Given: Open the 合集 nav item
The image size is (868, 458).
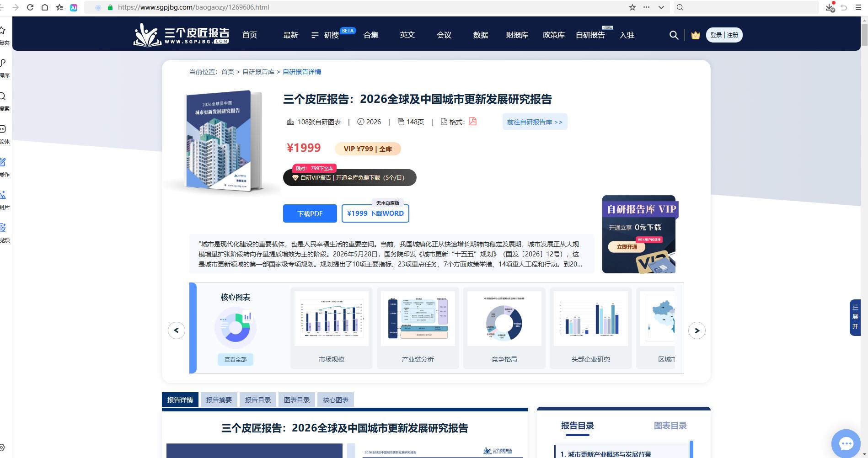Looking at the screenshot, I should [371, 35].
